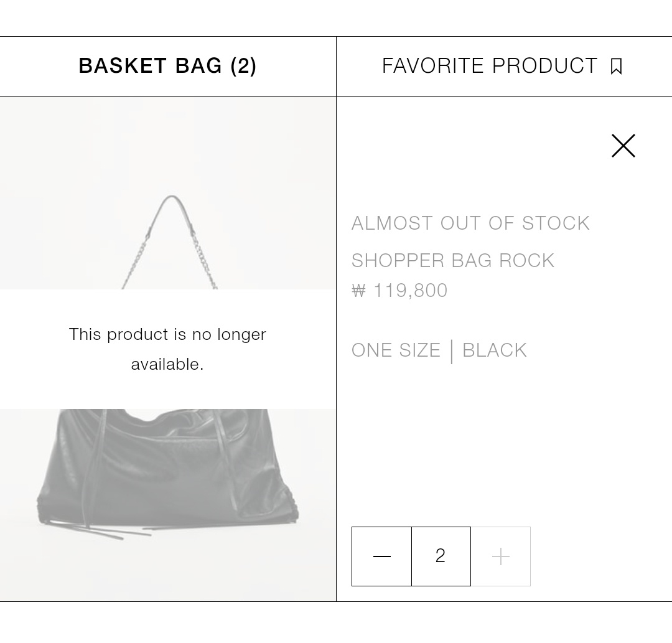Increase quantity with the plus button
Viewport: 672px width, 643px height.
point(500,556)
